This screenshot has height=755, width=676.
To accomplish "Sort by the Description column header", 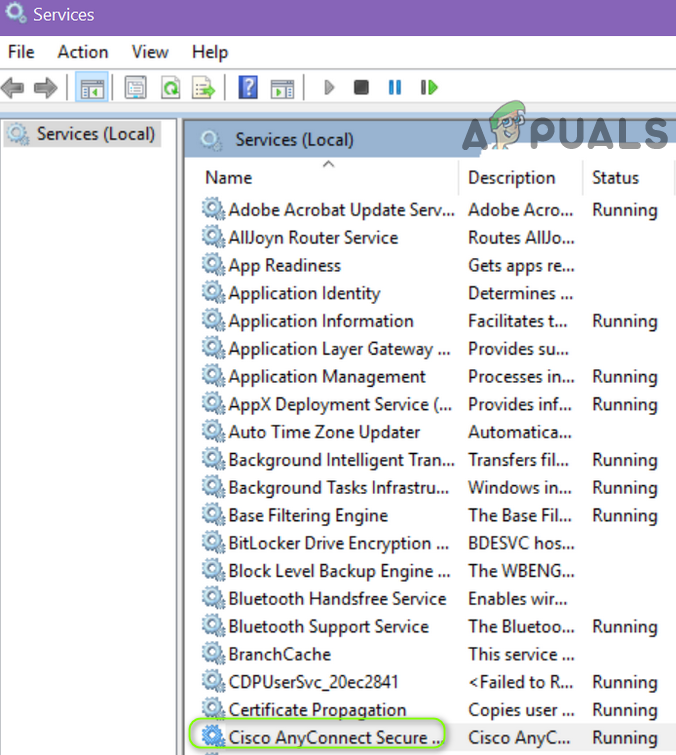I will (511, 178).
